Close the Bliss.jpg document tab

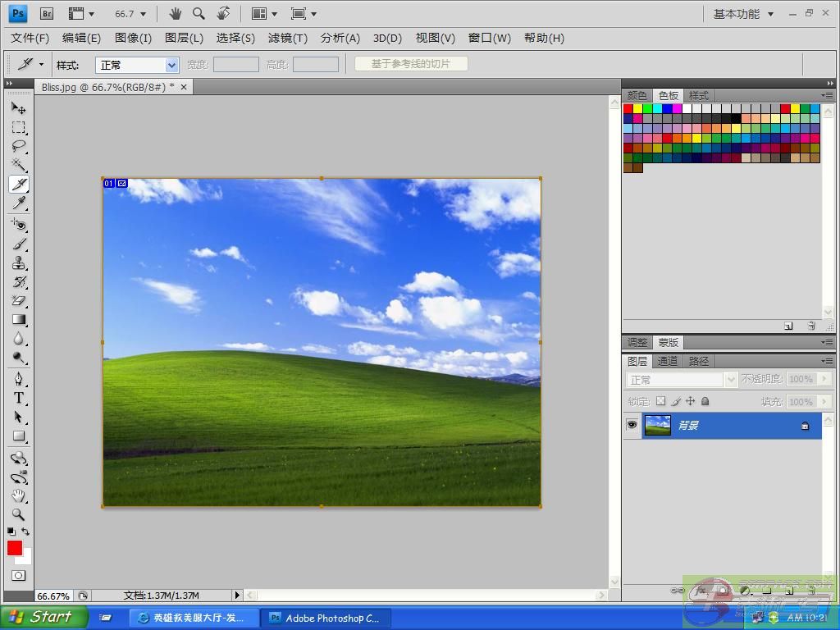184,87
